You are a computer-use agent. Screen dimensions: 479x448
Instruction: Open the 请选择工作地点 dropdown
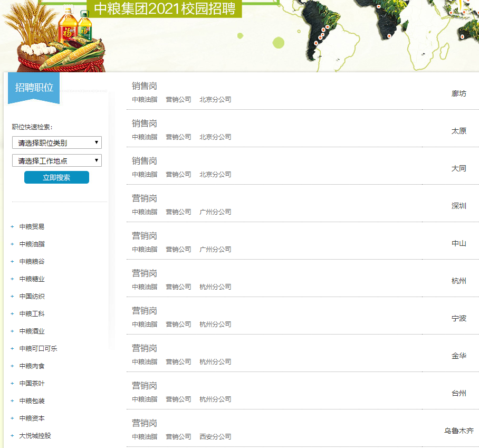(57, 161)
